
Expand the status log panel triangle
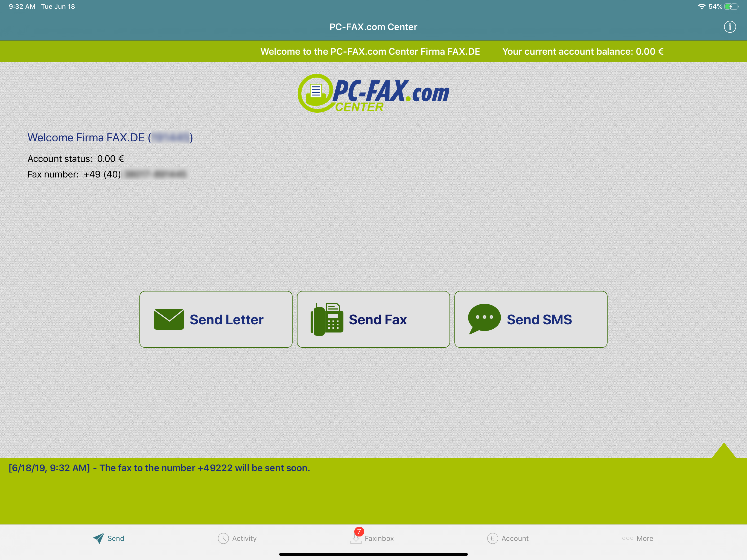click(724, 450)
